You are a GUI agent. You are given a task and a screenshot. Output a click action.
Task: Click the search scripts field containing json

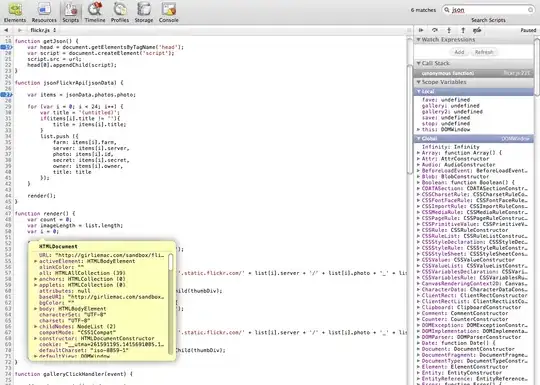click(x=488, y=10)
